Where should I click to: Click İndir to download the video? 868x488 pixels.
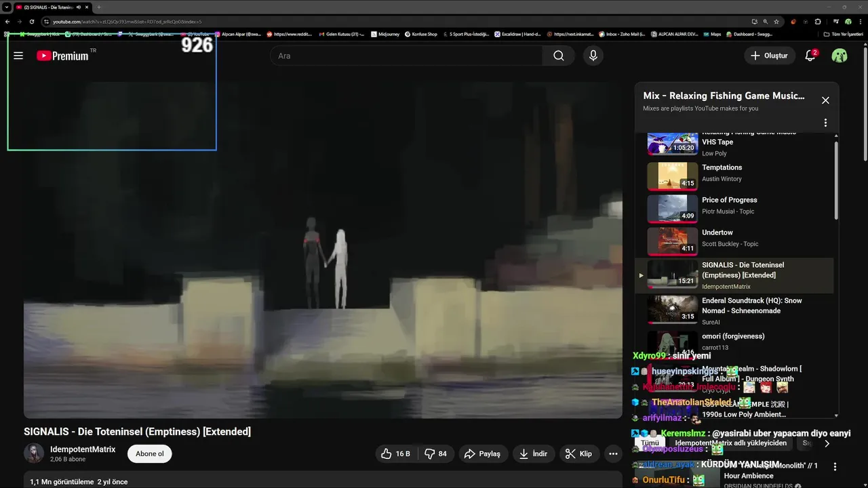click(534, 453)
